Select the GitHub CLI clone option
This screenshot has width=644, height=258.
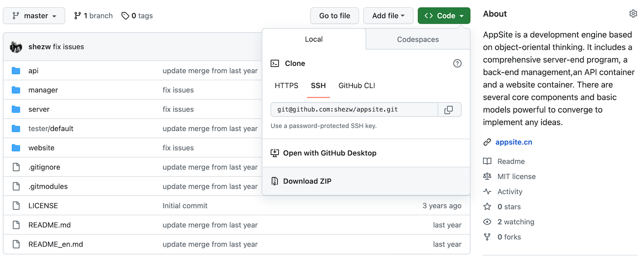click(x=357, y=85)
